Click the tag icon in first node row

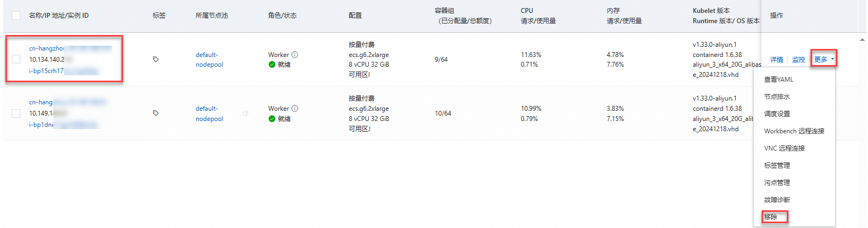pyautogui.click(x=156, y=59)
